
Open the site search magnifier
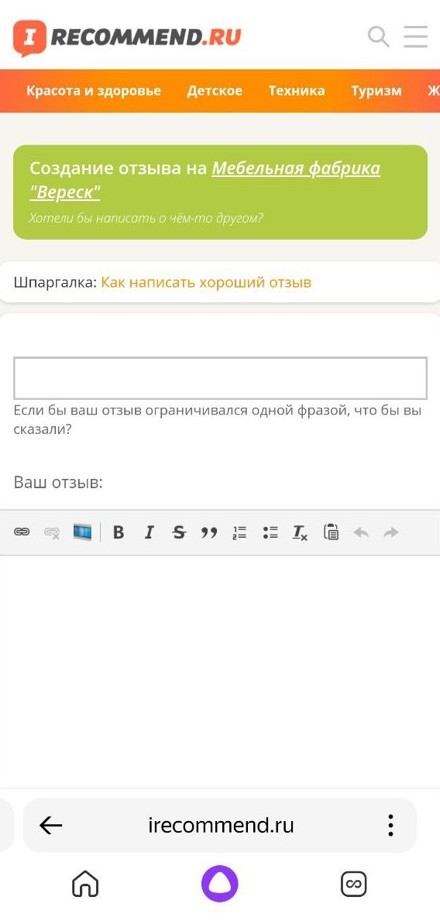click(x=379, y=37)
